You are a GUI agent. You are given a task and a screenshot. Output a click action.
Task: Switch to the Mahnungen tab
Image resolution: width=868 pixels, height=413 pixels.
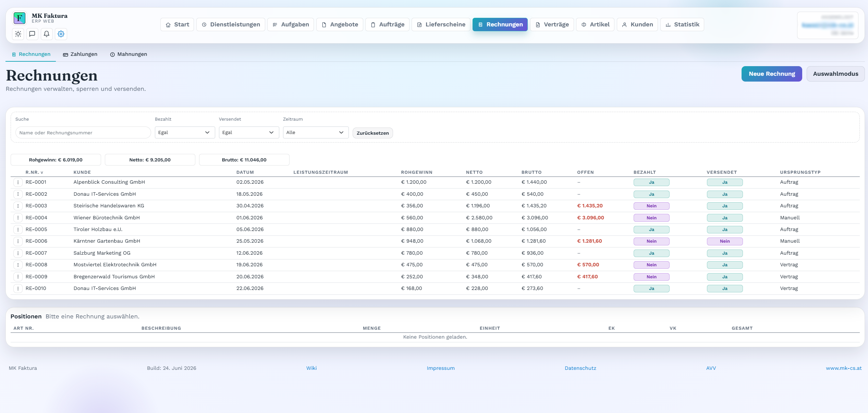click(129, 54)
